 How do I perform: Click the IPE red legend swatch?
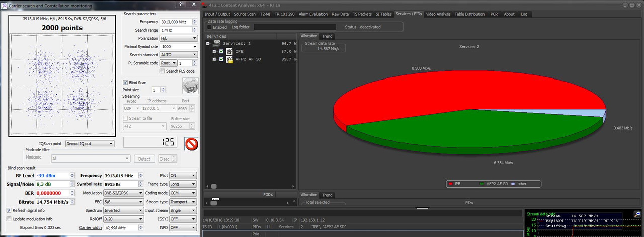click(x=451, y=184)
